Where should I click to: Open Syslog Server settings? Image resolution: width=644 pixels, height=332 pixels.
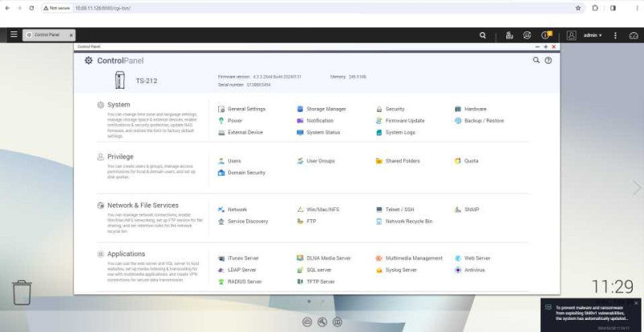(396, 270)
